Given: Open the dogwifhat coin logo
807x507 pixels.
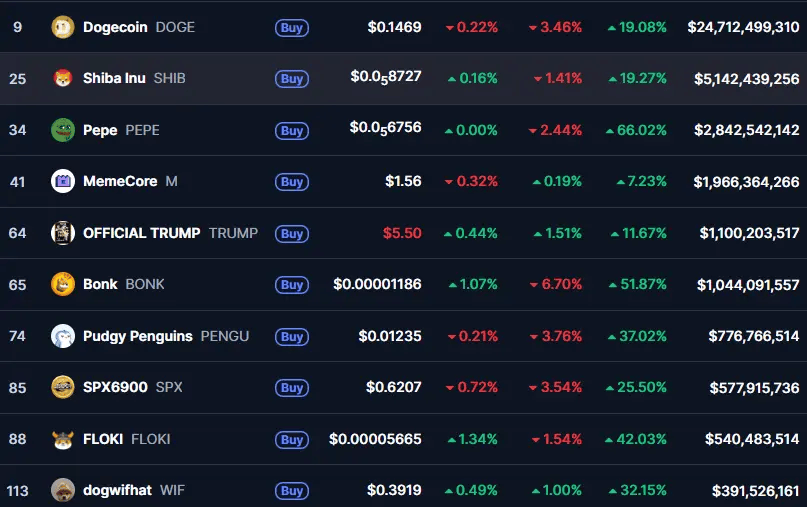Looking at the screenshot, I should click(63, 490).
